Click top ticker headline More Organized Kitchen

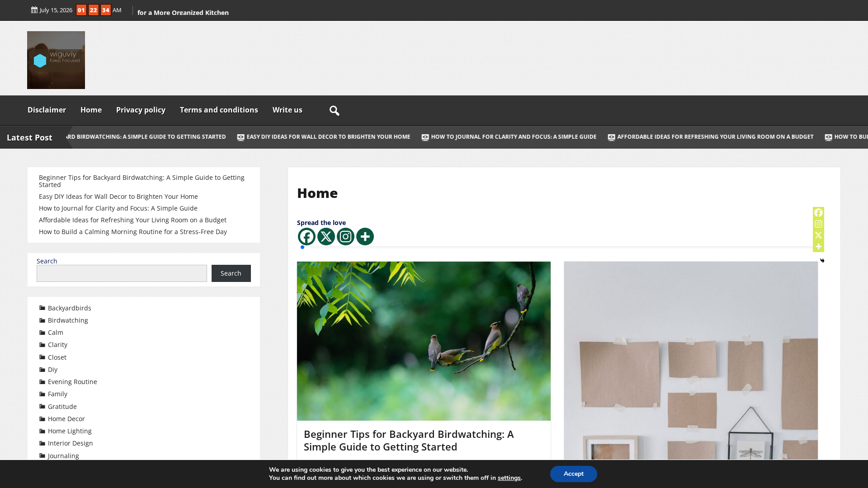183,13
